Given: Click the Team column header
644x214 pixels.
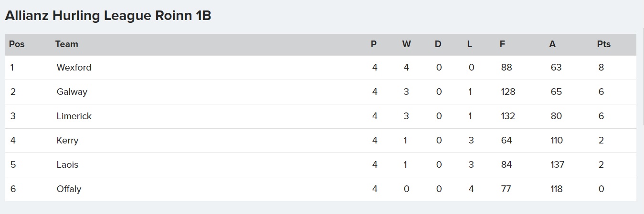Looking at the screenshot, I should point(66,44).
